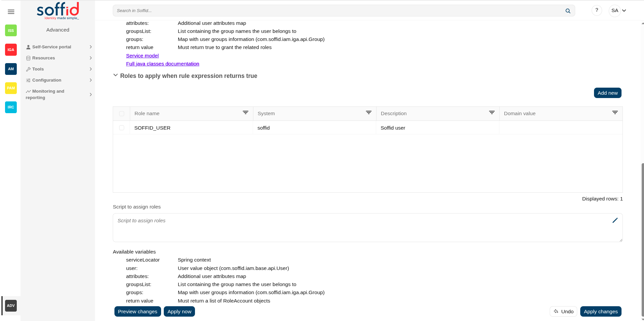Click the search magnifier icon
This screenshot has width=644, height=321.
tap(568, 11)
